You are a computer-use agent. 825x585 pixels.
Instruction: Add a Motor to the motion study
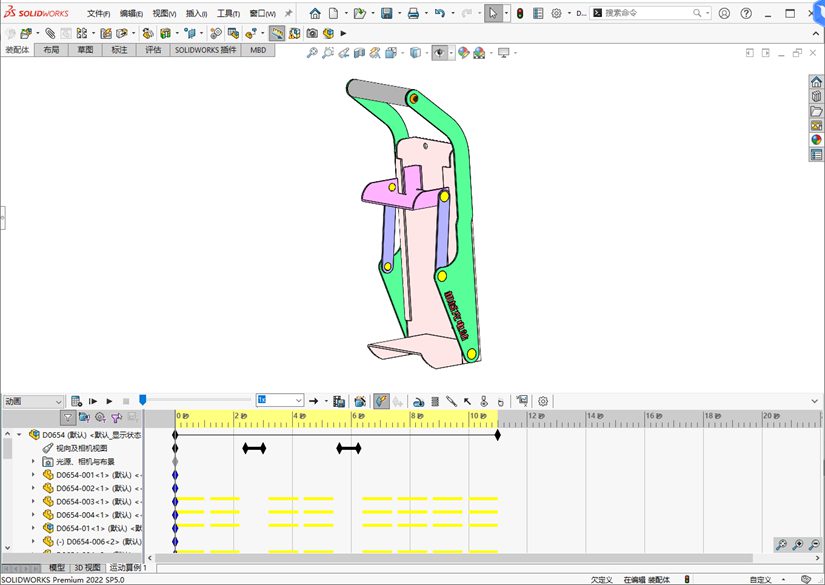click(419, 401)
